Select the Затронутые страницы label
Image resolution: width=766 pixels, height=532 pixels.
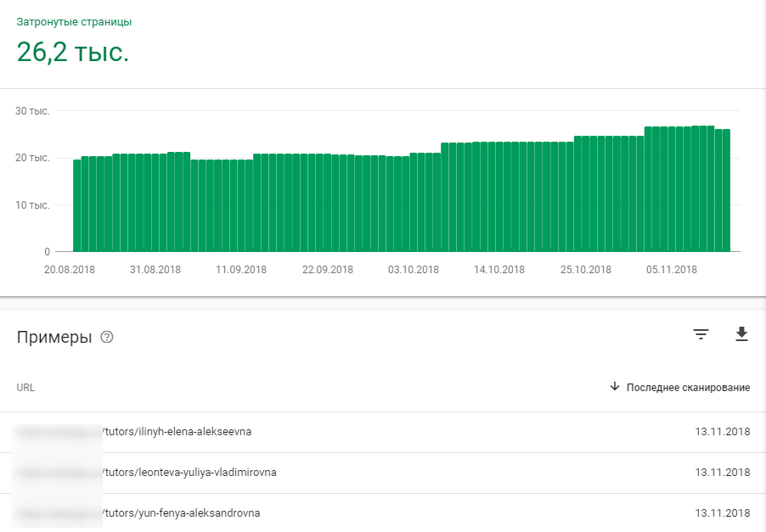(x=74, y=22)
